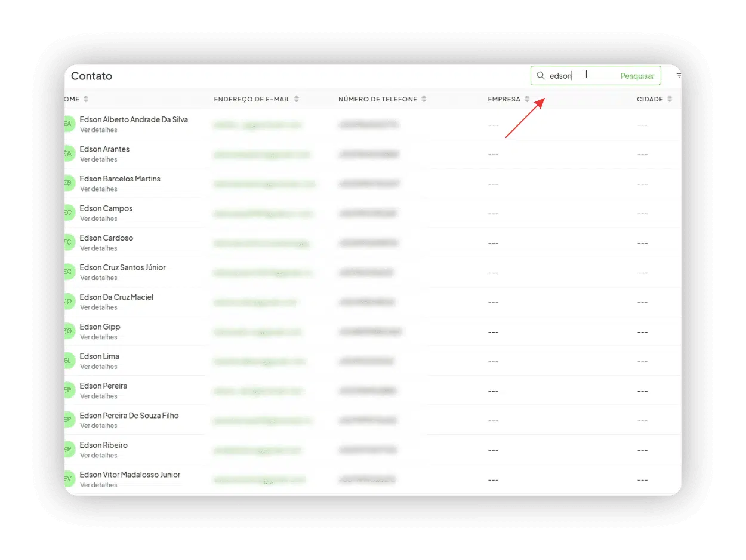This screenshot has height=560, width=746.
Task: Click avatar of Edson Da Cruz Maciel
Action: 69,301
